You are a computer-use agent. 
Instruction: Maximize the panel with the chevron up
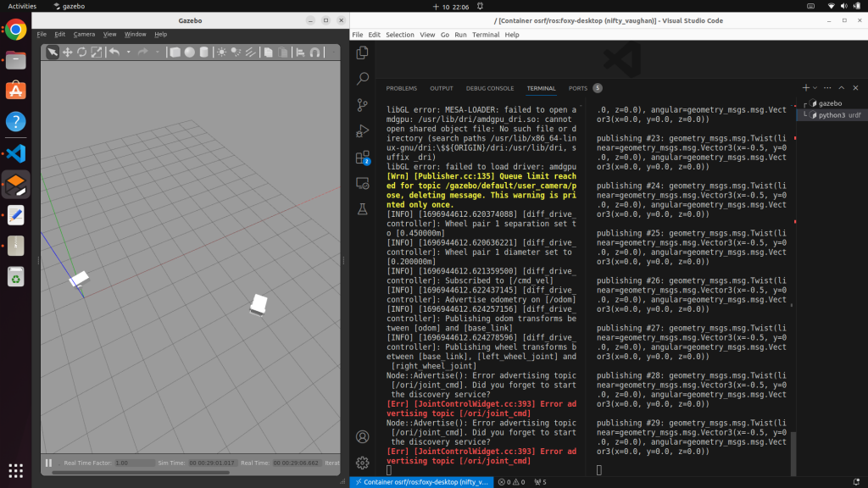(842, 88)
